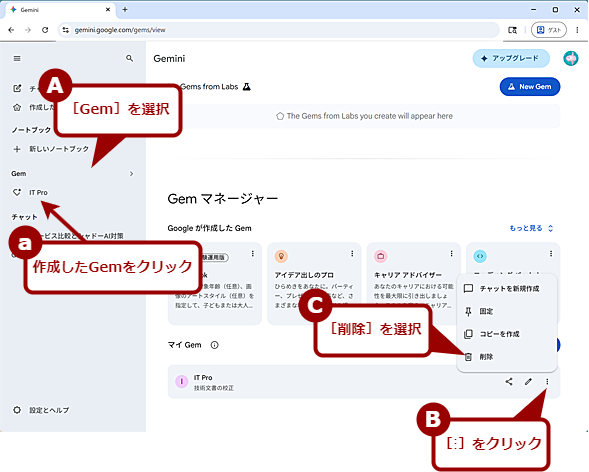The height and width of the screenshot is (472, 589).
Task: Open options menu on キャリア アドバイザー card
Action: click(452, 254)
